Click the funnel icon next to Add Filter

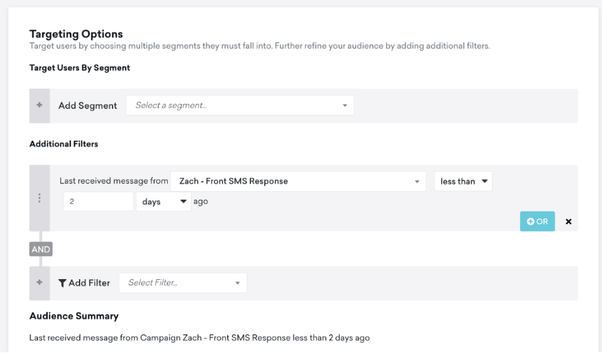62,283
